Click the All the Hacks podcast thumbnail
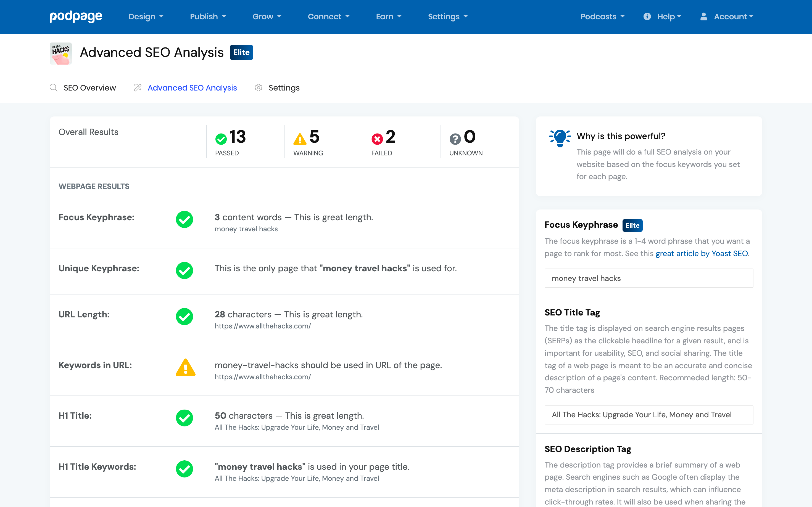Viewport: 812px width, 507px height. (x=61, y=53)
